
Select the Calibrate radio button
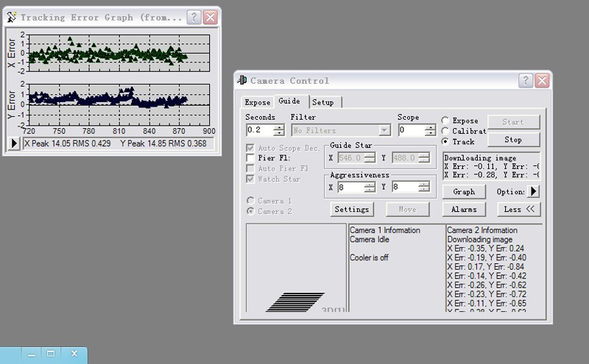pos(445,131)
